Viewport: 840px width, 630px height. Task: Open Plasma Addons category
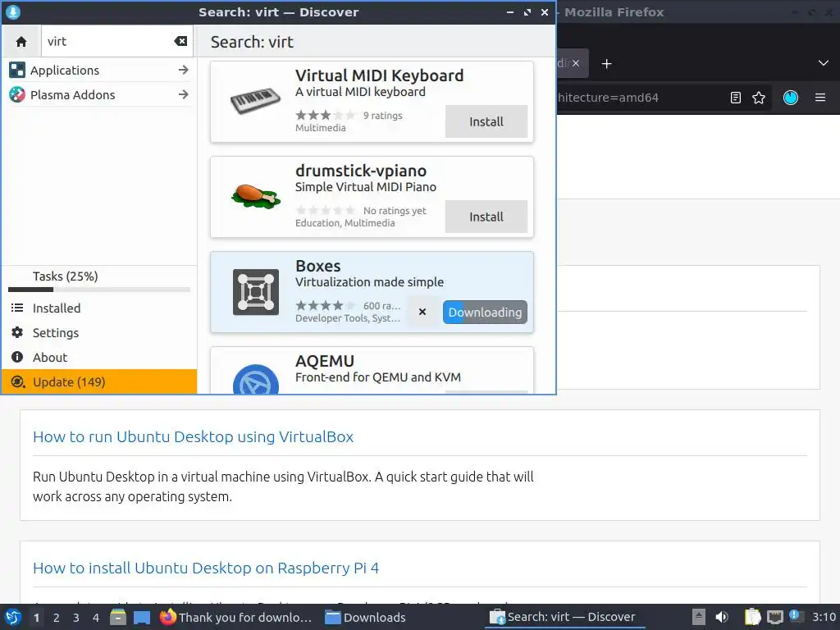click(x=99, y=95)
